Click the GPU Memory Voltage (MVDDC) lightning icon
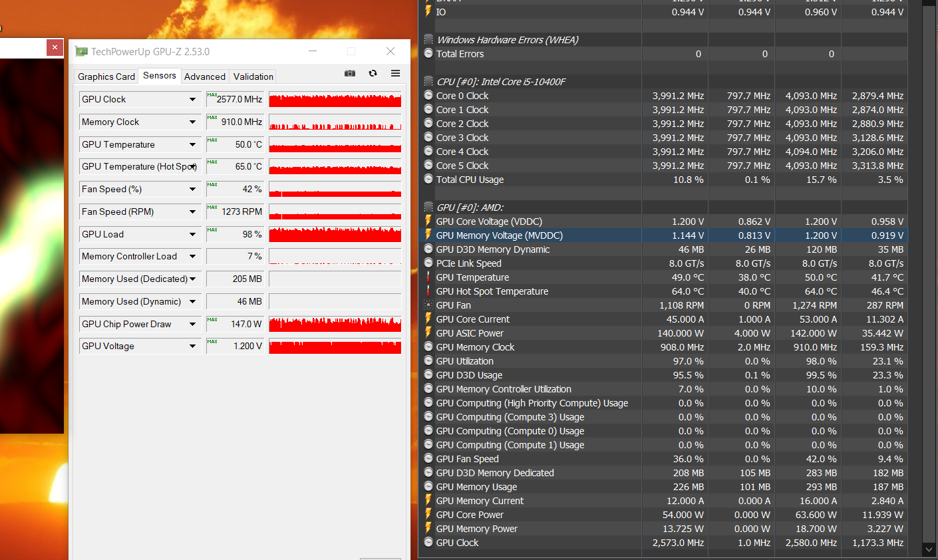This screenshot has width=938, height=560. (x=428, y=235)
